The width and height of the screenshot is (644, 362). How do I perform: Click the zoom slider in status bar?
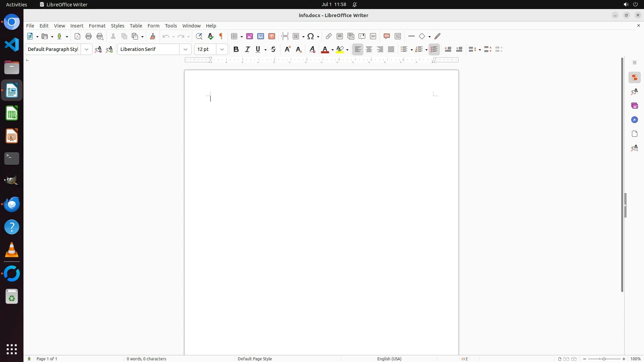tap(604, 359)
